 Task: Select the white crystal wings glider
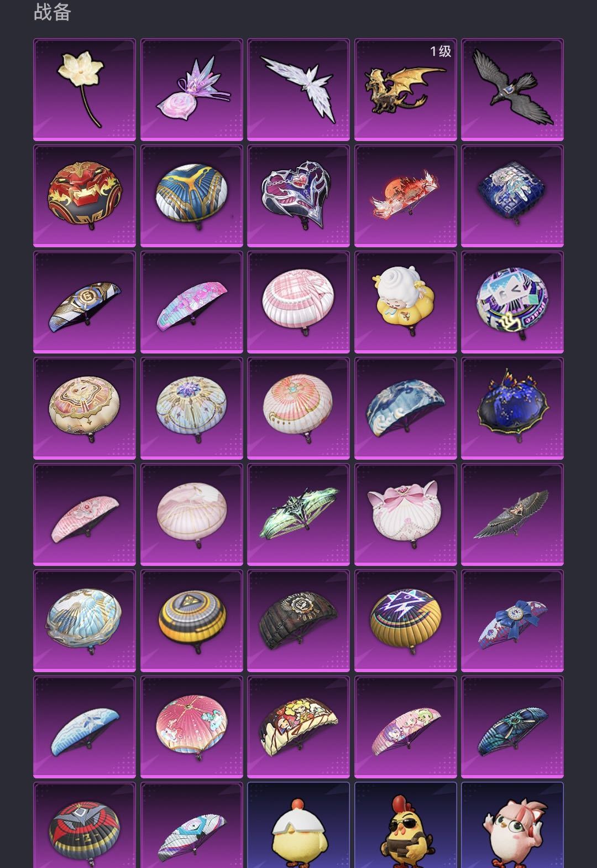tap(298, 90)
